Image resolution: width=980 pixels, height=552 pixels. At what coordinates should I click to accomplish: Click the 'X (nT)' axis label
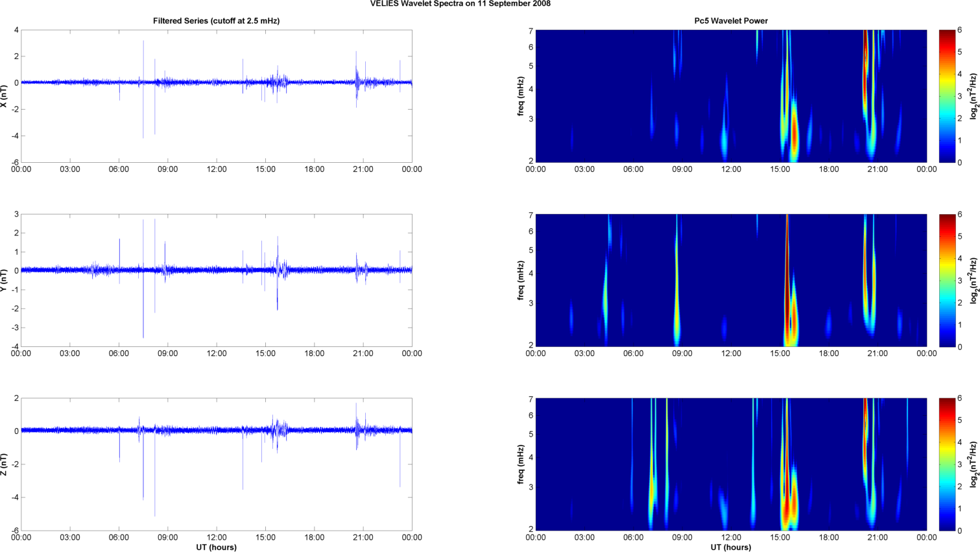pos(5,96)
